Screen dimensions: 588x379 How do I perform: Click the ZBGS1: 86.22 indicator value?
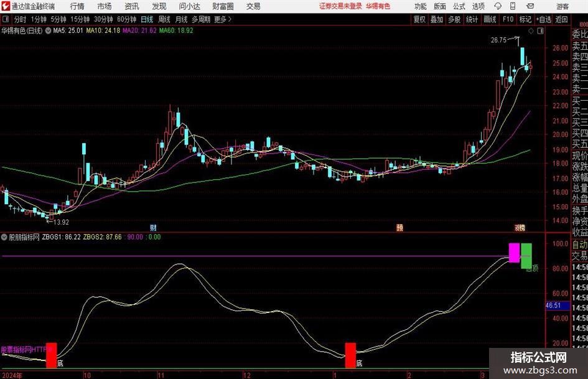[x=61, y=237]
